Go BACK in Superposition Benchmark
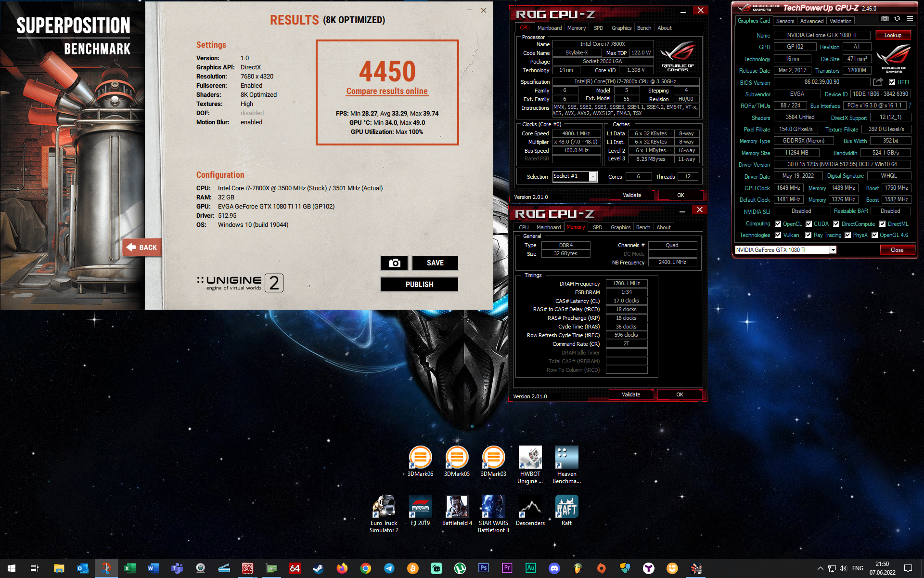This screenshot has height=578, width=924. pos(142,248)
